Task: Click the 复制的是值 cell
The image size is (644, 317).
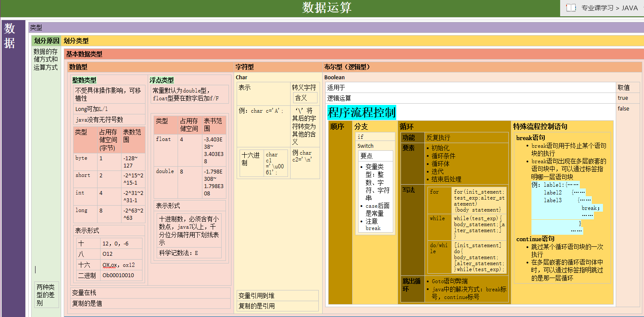Action: 151,303
